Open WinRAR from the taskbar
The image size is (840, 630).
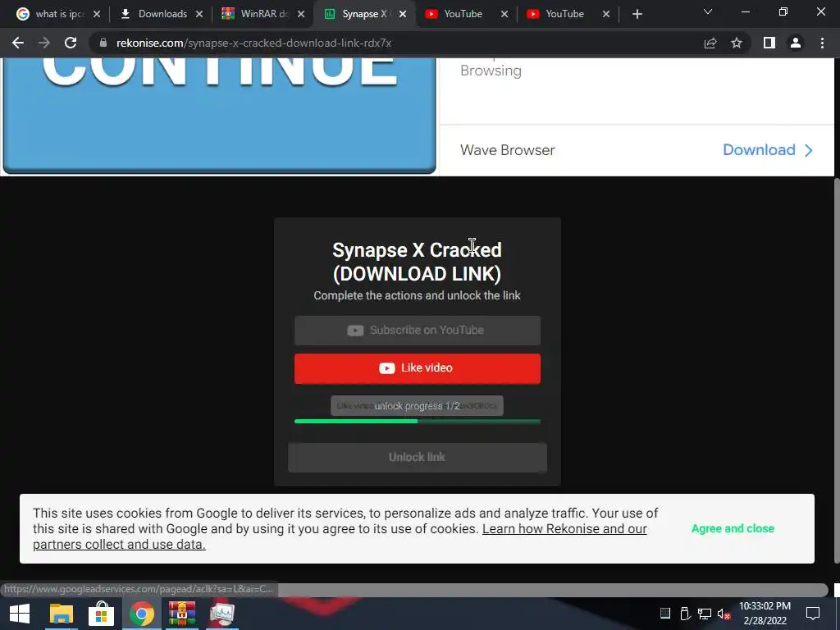point(182,614)
